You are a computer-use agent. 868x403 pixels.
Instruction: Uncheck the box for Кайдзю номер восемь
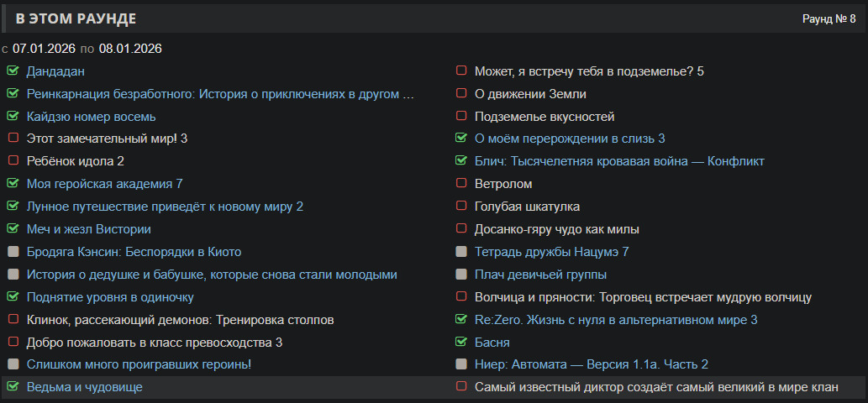13,117
